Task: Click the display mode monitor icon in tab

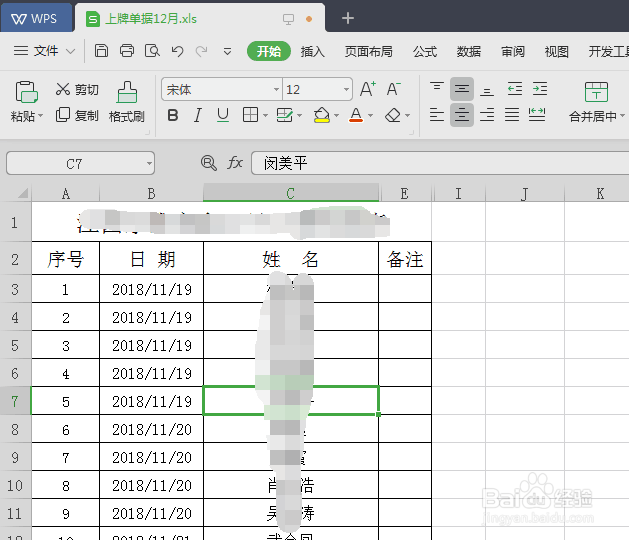Action: click(x=288, y=19)
